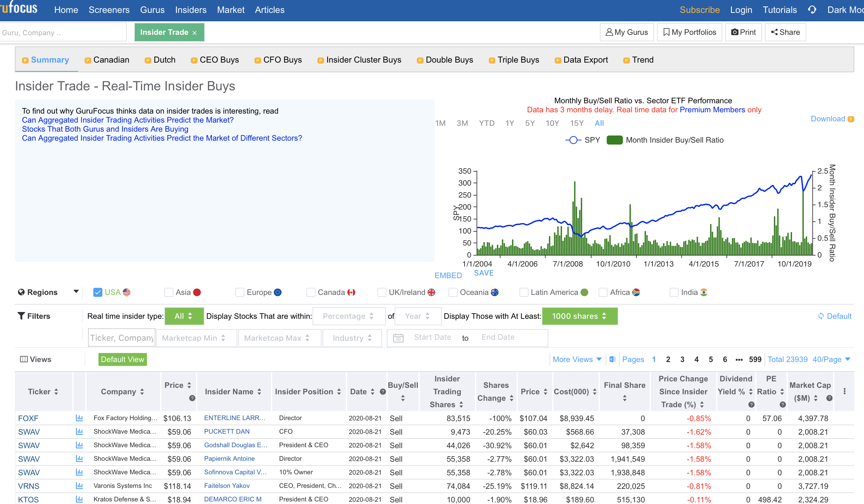Expand the More Views menu

pyautogui.click(x=577, y=359)
